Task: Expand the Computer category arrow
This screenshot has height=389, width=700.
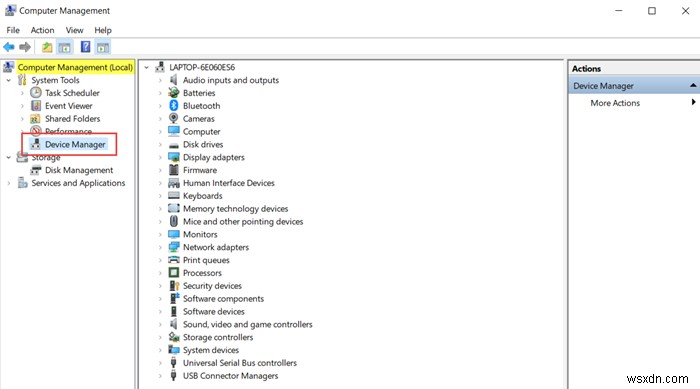Action: point(160,132)
